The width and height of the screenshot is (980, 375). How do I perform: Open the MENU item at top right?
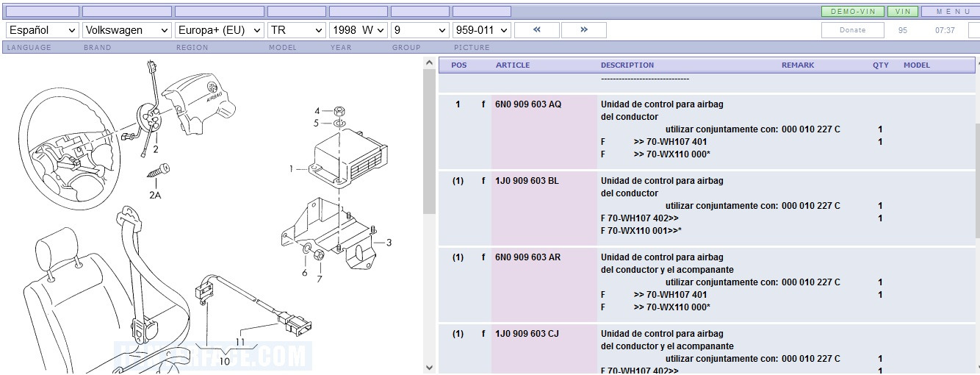952,12
